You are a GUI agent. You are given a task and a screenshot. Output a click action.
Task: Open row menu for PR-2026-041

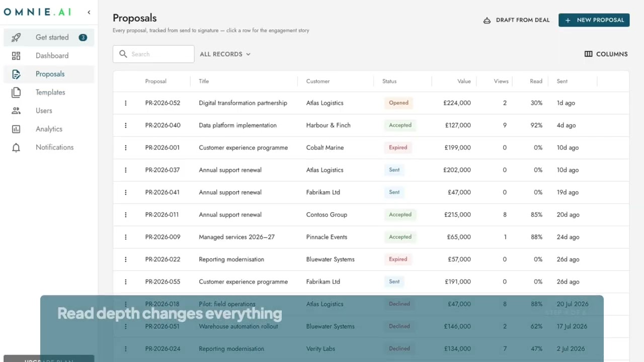126,192
